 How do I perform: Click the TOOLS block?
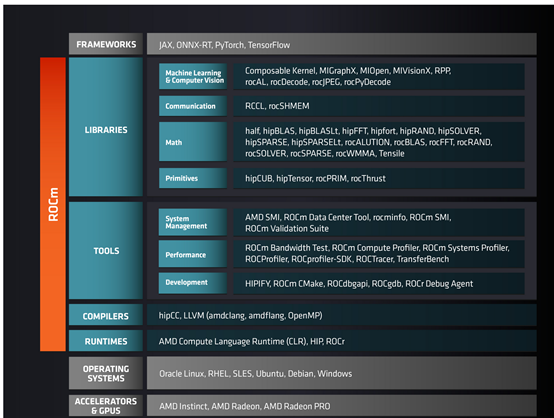click(x=106, y=251)
